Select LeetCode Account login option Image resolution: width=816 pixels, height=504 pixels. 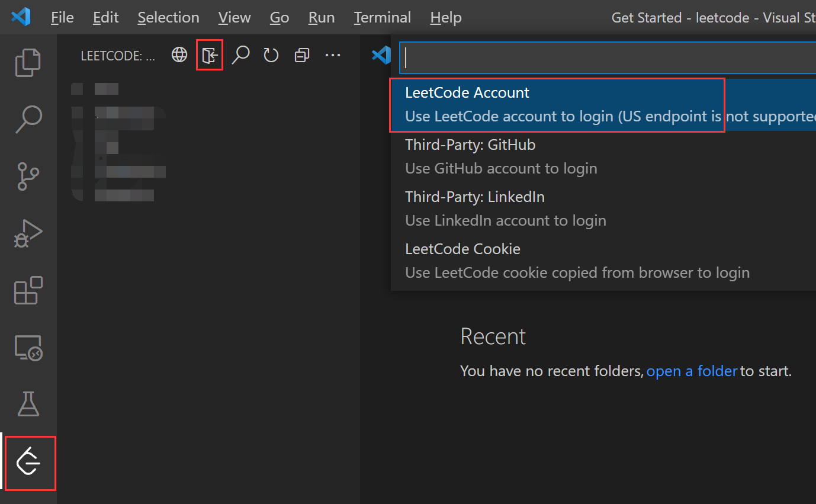coord(603,105)
